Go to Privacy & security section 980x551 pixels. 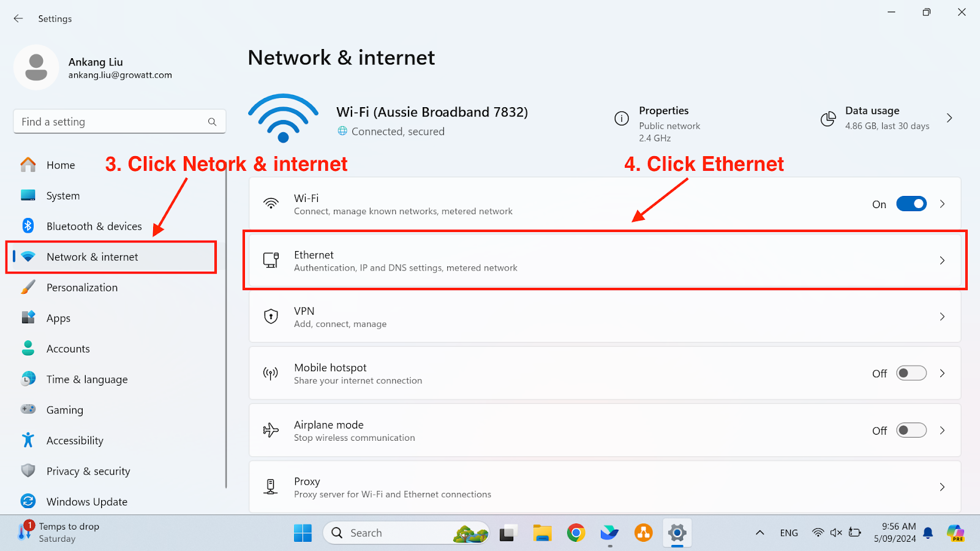pyautogui.click(x=88, y=471)
